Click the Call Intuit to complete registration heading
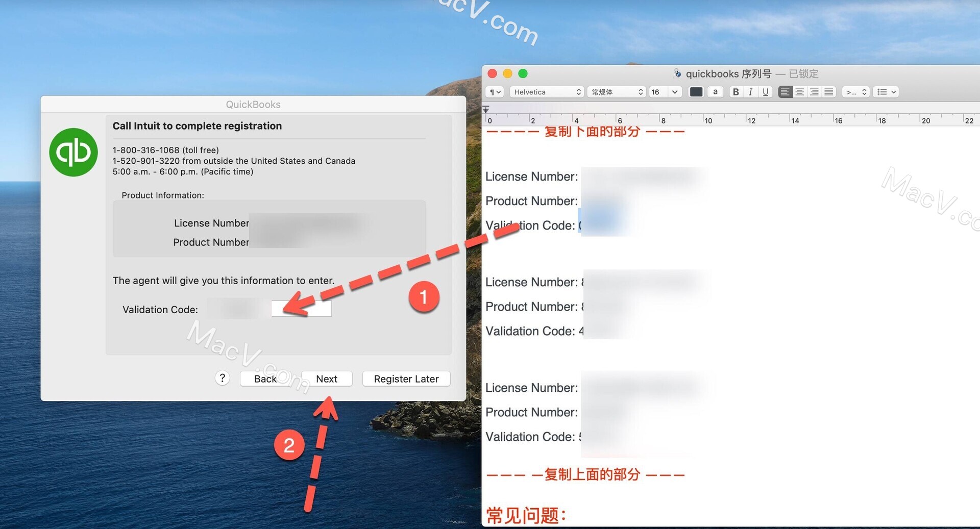This screenshot has width=980, height=529. [x=197, y=125]
